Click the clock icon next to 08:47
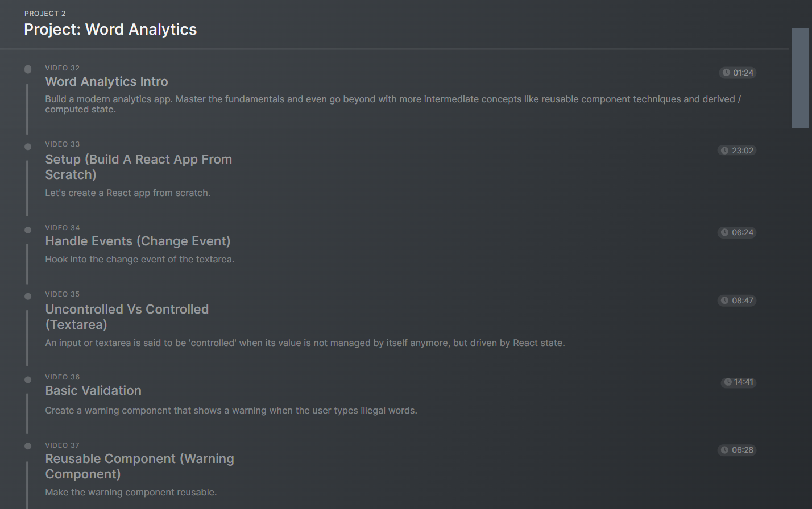Image resolution: width=812 pixels, height=509 pixels. [x=724, y=301]
